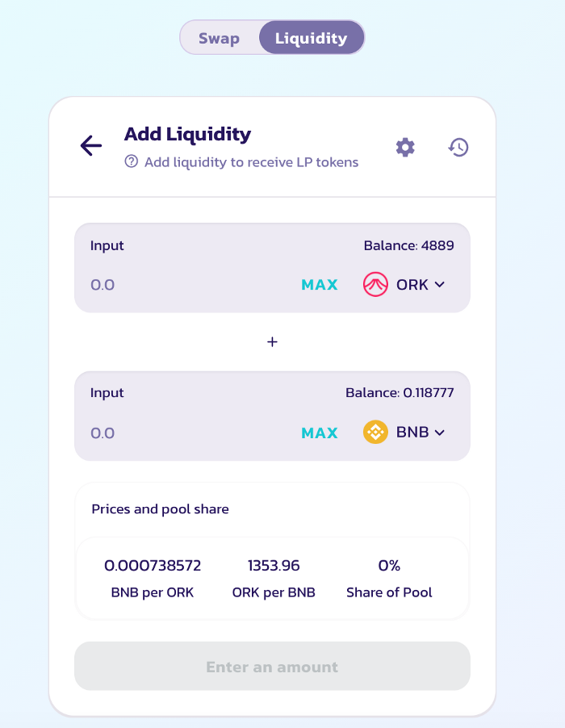Screen dimensions: 565x728
Task: Click MAX for the BNB input
Action: tap(320, 433)
